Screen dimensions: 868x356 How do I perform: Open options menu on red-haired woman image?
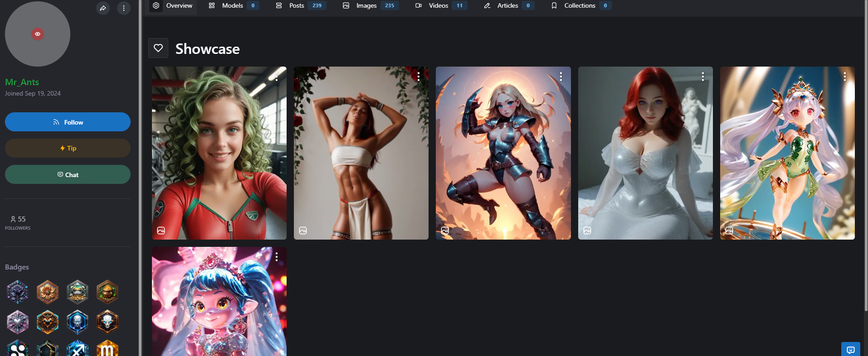[703, 77]
